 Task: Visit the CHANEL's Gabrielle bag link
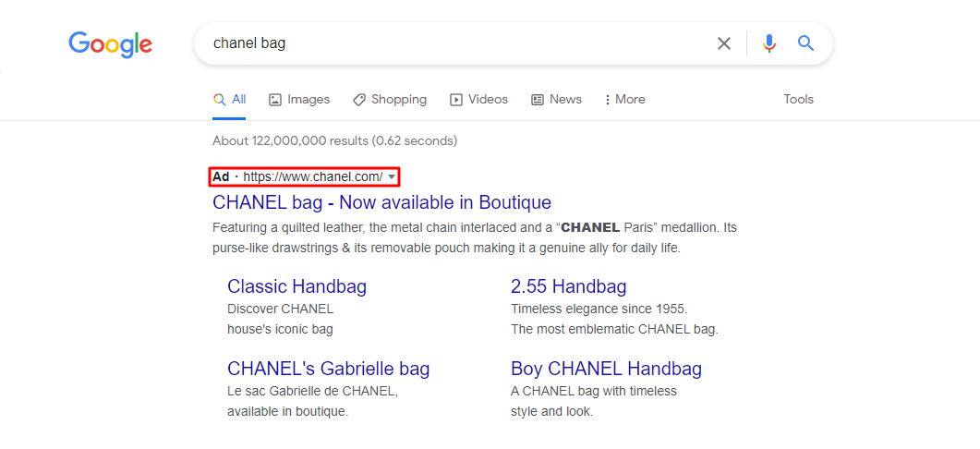(x=328, y=369)
